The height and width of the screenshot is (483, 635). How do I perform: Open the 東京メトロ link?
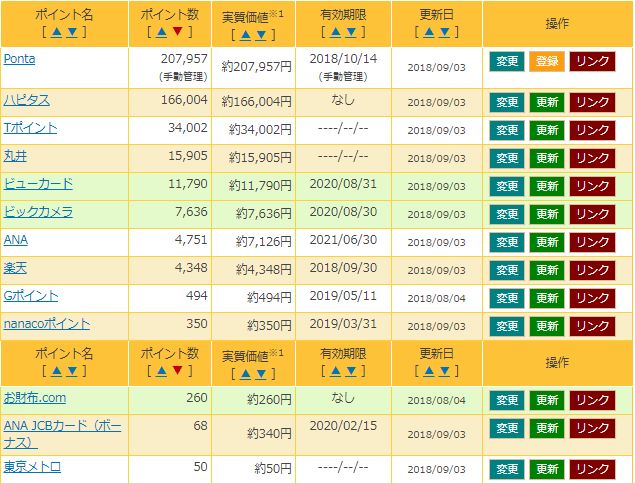coord(32,467)
